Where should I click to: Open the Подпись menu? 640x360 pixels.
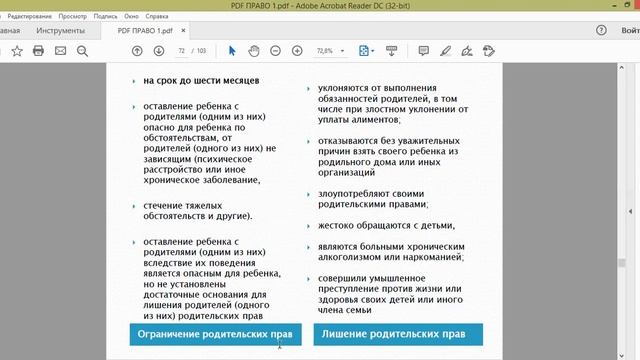[x=105, y=16]
